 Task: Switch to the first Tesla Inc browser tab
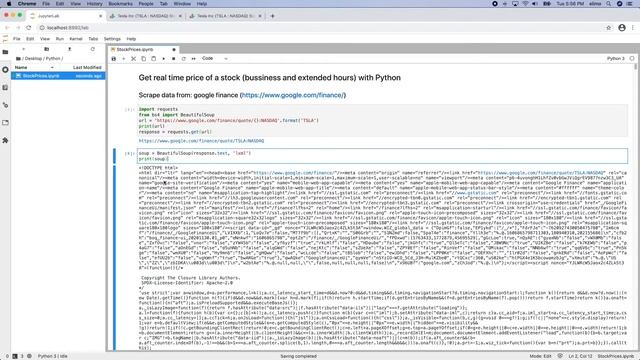click(146, 16)
